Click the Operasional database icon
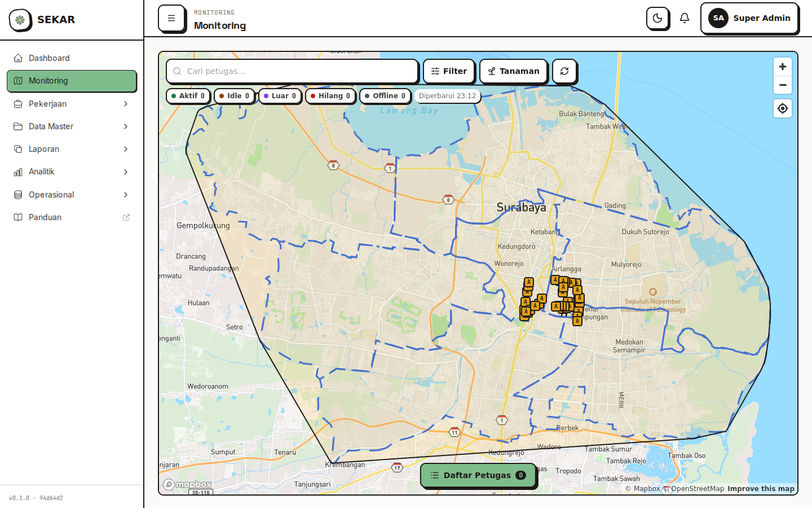This screenshot has height=508, width=812. tap(18, 195)
